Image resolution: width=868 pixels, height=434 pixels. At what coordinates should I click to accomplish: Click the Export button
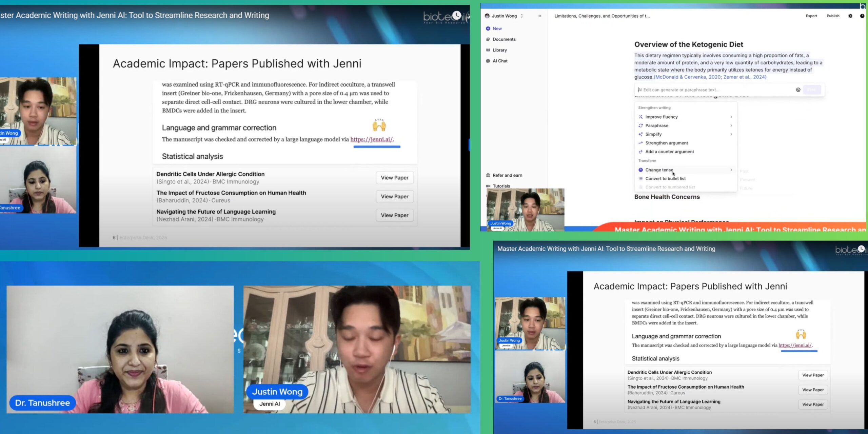(x=811, y=16)
